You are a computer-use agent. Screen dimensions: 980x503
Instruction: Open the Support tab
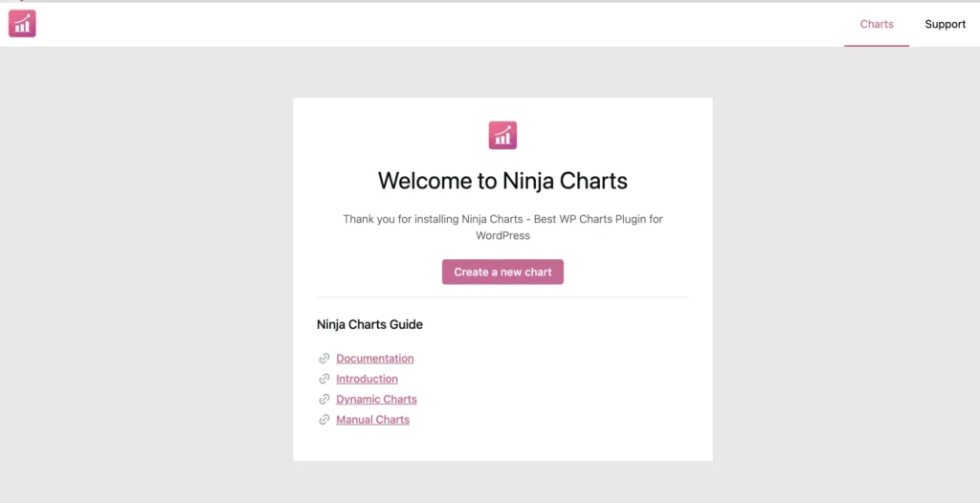[x=945, y=24]
